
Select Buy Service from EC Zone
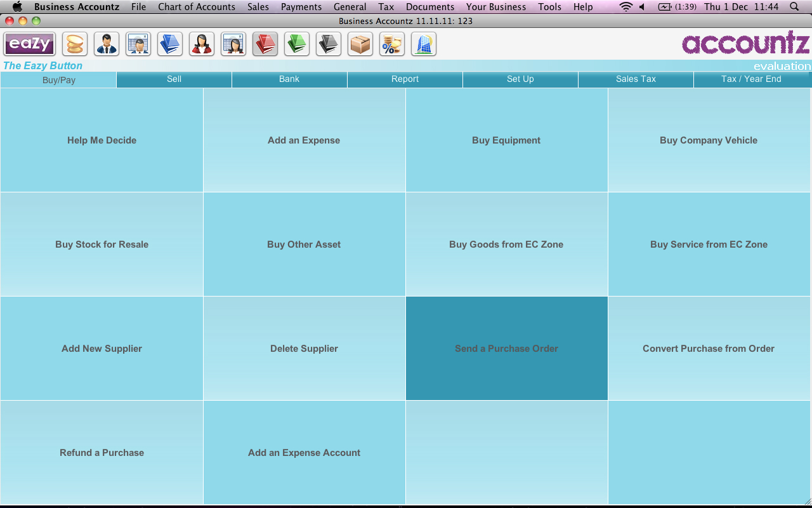709,244
